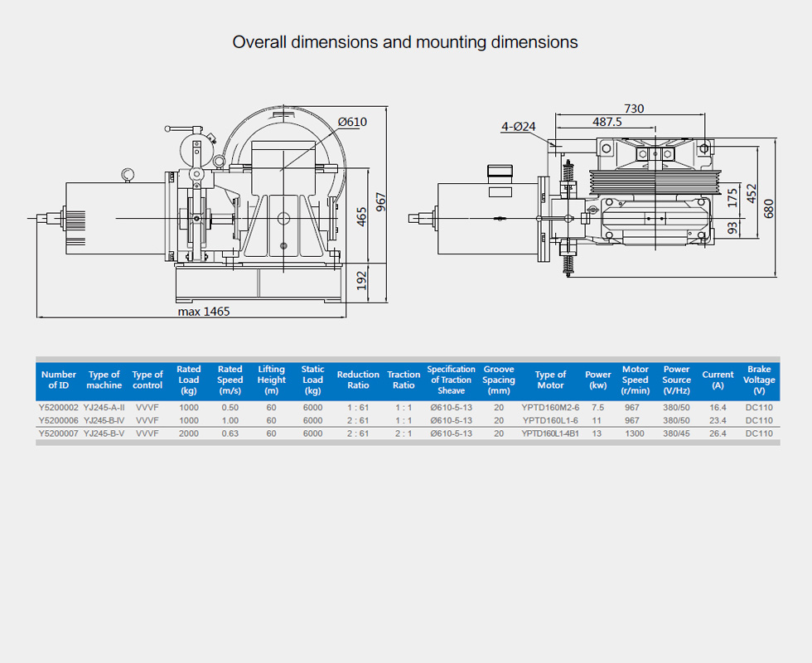Click the "Type of Motor" column header
The image size is (812, 663).
tap(550, 380)
